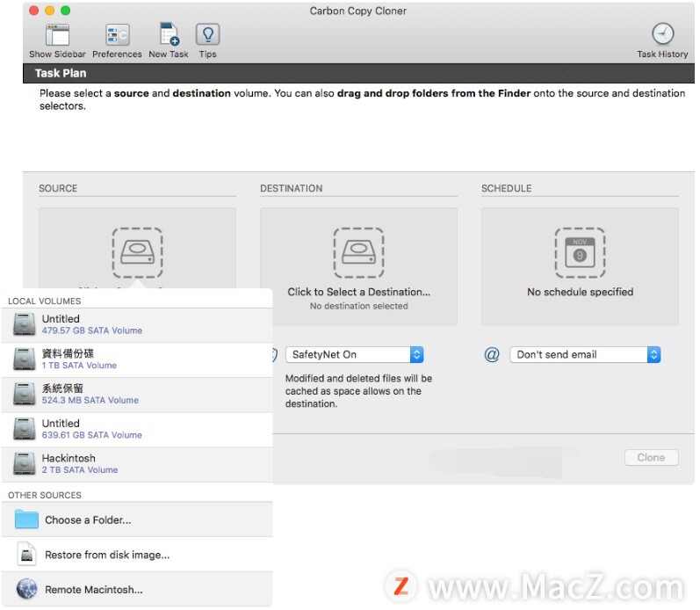The width and height of the screenshot is (700, 610).
Task: Choose a Folder as source
Action: click(x=137, y=519)
